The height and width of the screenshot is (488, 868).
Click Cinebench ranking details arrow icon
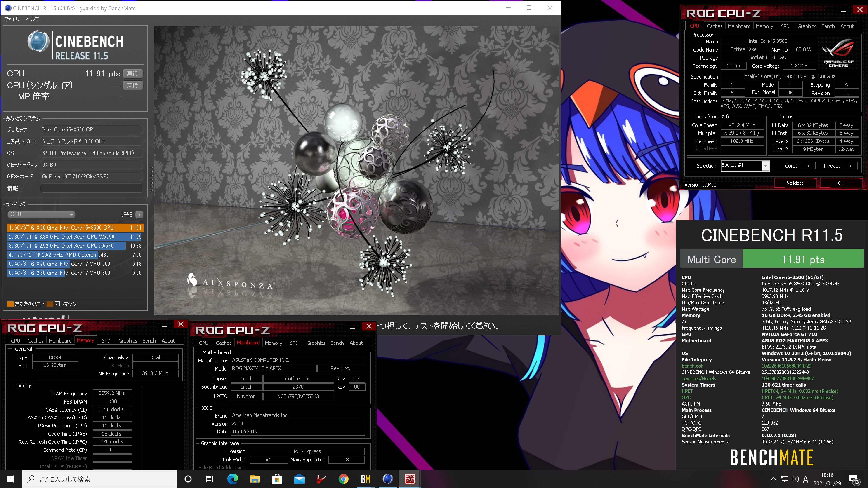139,214
